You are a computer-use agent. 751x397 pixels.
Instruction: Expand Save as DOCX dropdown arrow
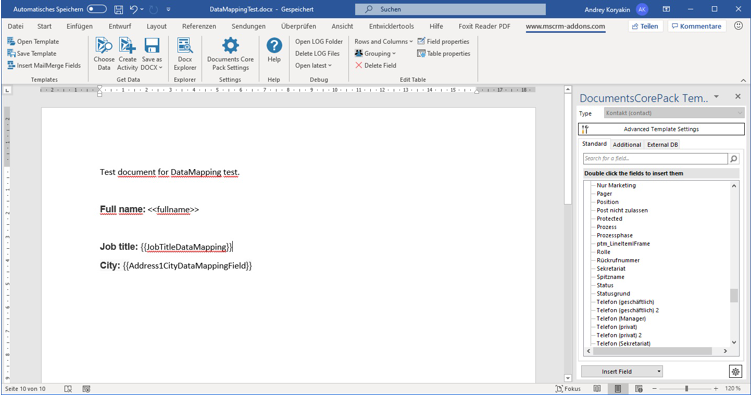pyautogui.click(x=161, y=68)
